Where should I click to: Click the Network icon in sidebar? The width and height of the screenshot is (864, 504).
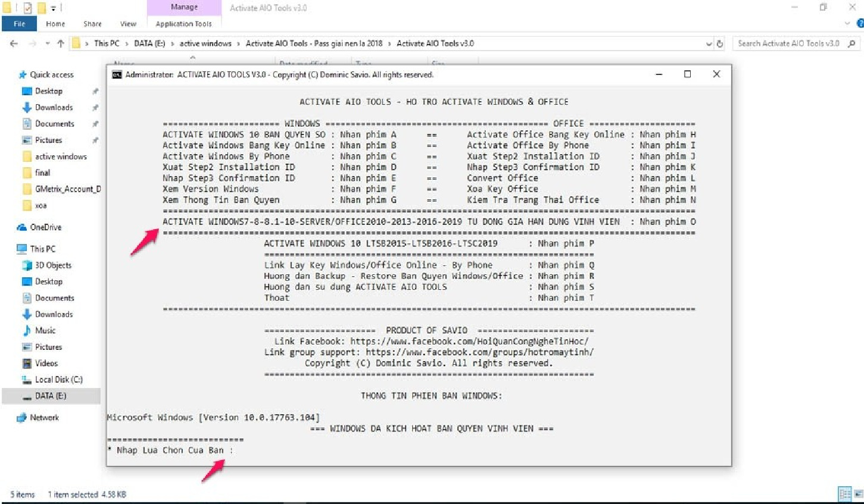point(22,418)
